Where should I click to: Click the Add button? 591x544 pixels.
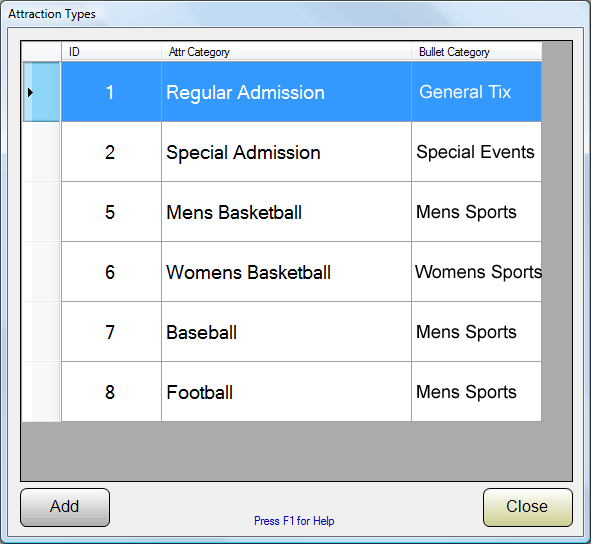(x=65, y=507)
